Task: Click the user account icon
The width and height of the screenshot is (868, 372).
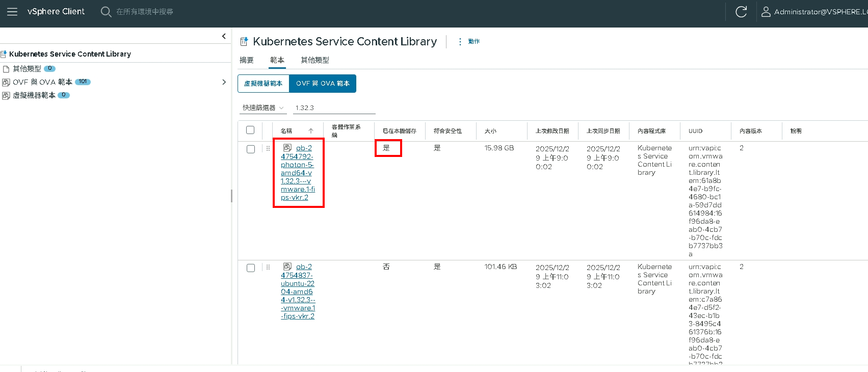Action: point(766,12)
